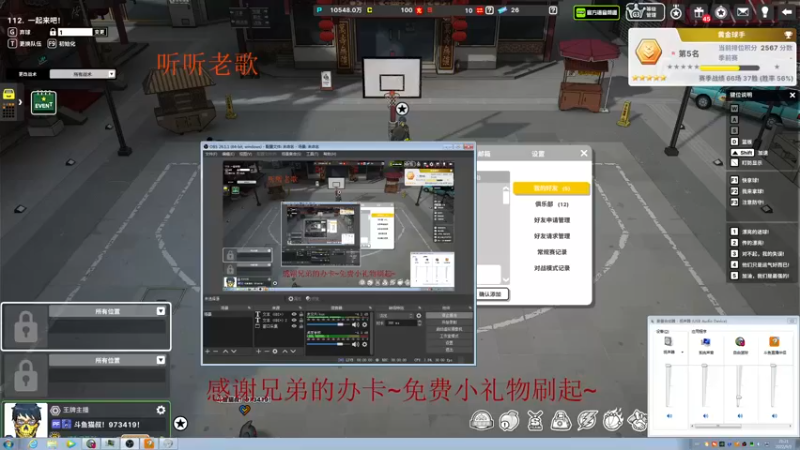Open gear settings of first OBS mixer channel

[364, 324]
